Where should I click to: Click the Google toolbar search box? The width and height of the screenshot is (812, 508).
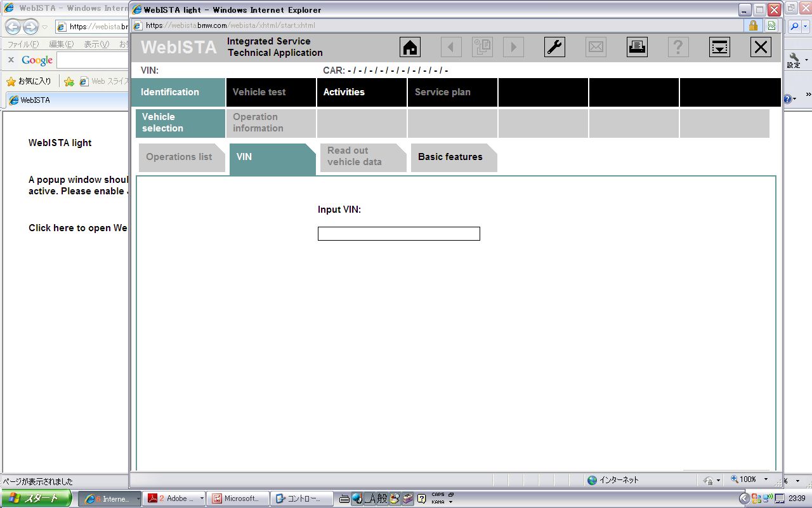[x=93, y=60]
